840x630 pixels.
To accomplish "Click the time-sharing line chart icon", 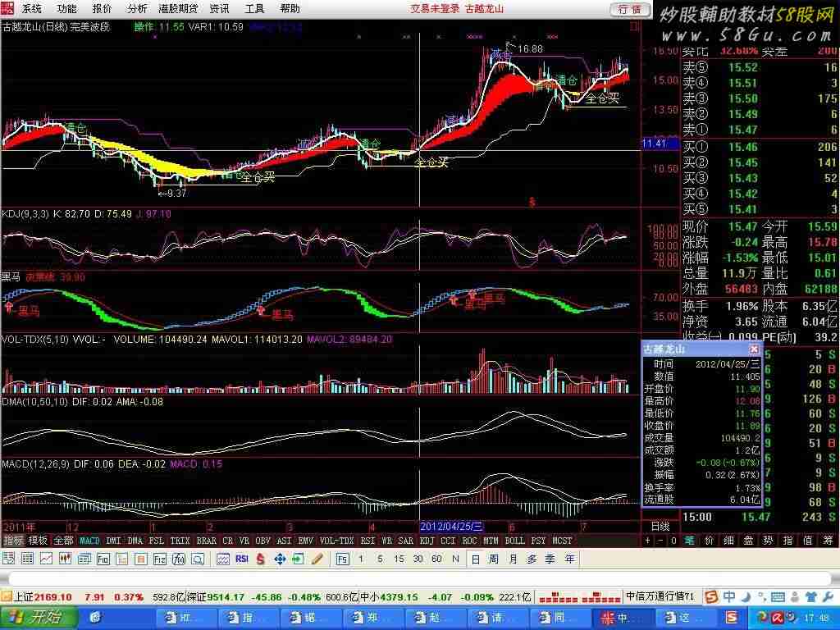I will [x=46, y=559].
